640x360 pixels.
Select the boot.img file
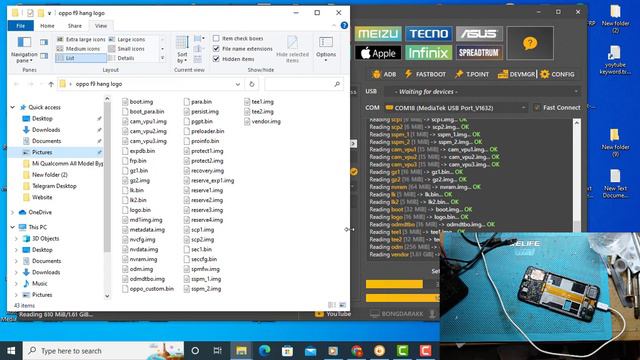pyautogui.click(x=138, y=102)
